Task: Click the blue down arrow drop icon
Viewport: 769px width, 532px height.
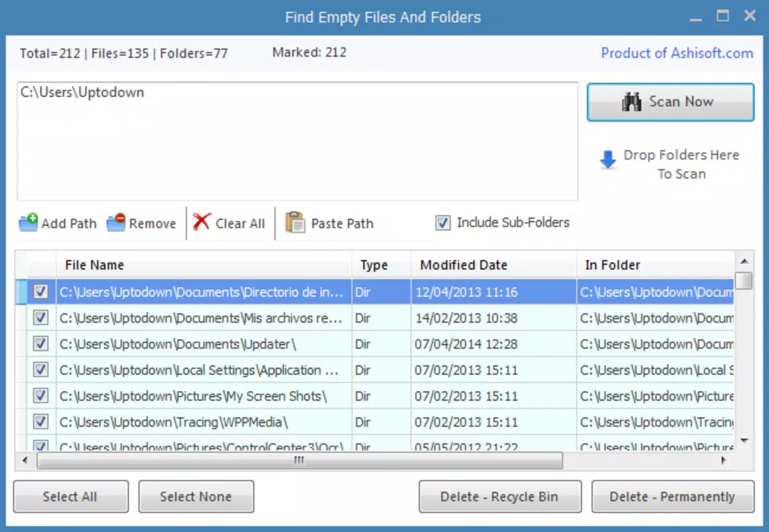Action: tap(608, 160)
